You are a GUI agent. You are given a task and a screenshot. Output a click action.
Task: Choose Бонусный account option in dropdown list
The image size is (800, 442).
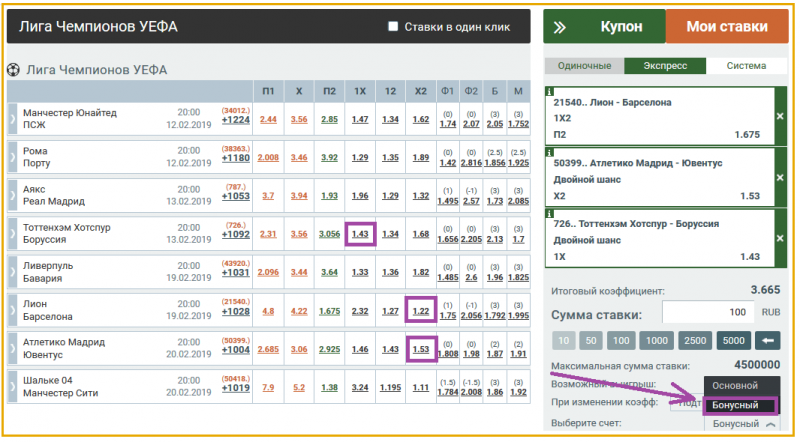pyautogui.click(x=741, y=405)
